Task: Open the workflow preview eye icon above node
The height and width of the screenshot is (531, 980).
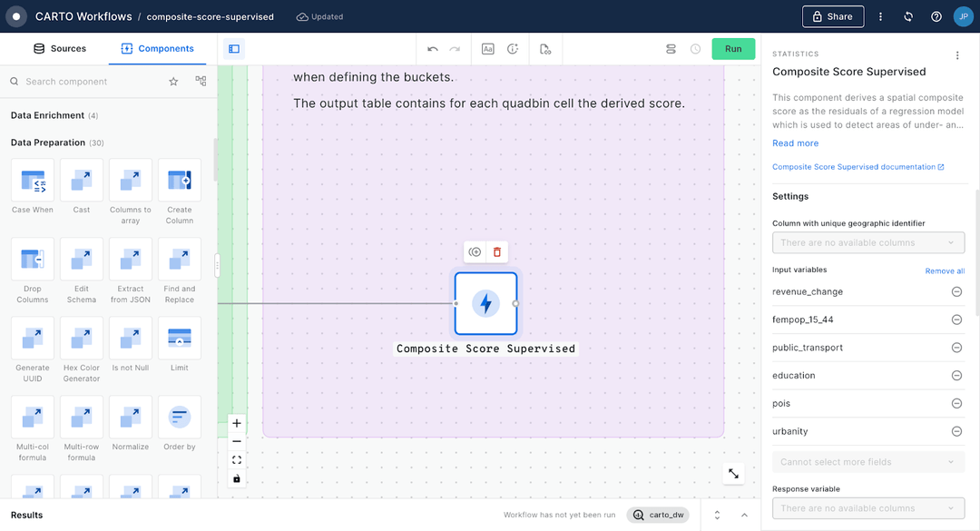Action: (475, 251)
